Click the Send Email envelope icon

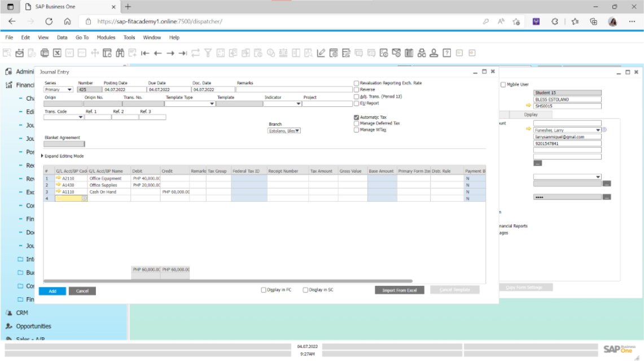pos(20,53)
